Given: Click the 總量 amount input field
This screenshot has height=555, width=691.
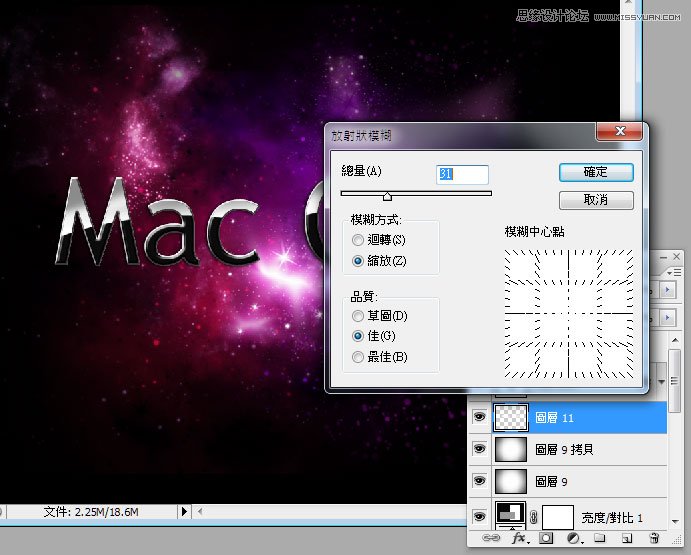Looking at the screenshot, I should coord(462,174).
